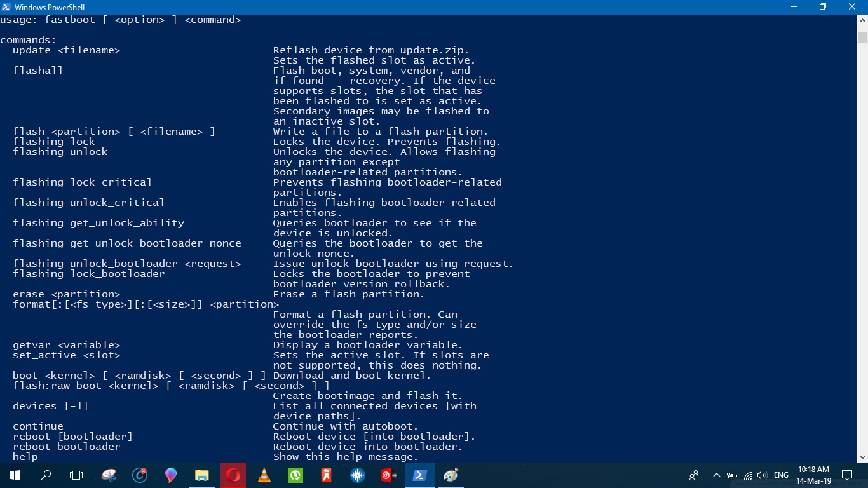Open the volume speaker control
Viewport: 868px width, 488px height.
pyautogui.click(x=762, y=475)
